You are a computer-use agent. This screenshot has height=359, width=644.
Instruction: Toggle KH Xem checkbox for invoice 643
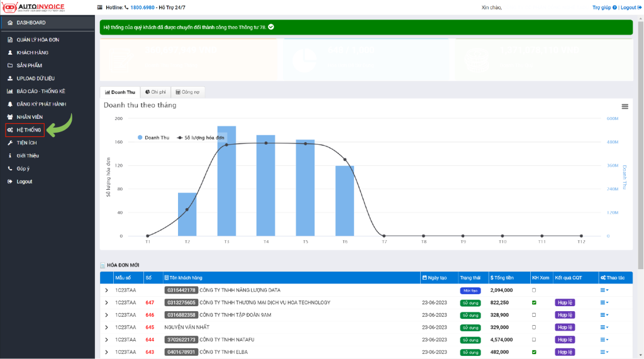534,352
